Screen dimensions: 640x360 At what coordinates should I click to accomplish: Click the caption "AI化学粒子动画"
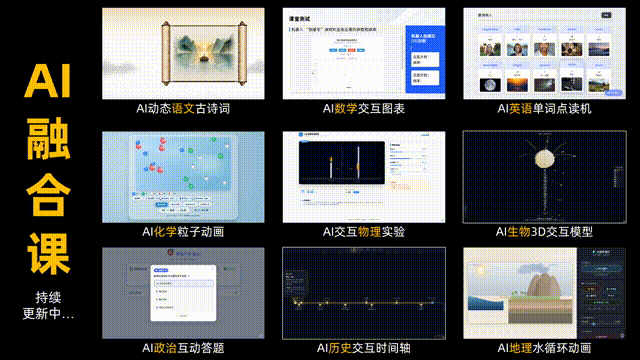(x=183, y=232)
